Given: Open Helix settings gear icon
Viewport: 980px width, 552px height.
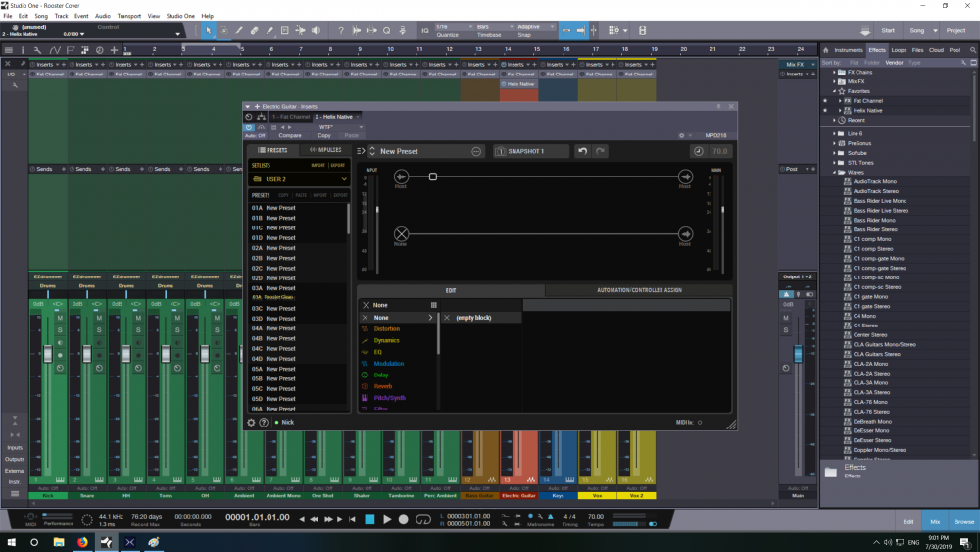Looking at the screenshot, I should [x=251, y=422].
